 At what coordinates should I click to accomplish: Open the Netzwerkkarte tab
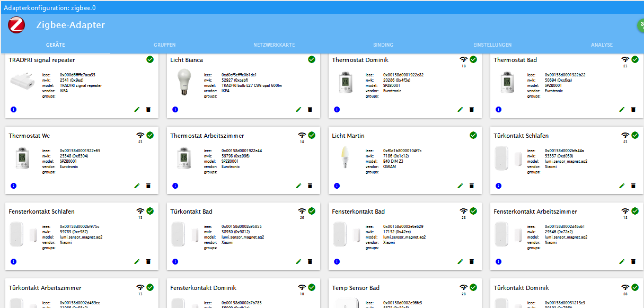tap(274, 45)
